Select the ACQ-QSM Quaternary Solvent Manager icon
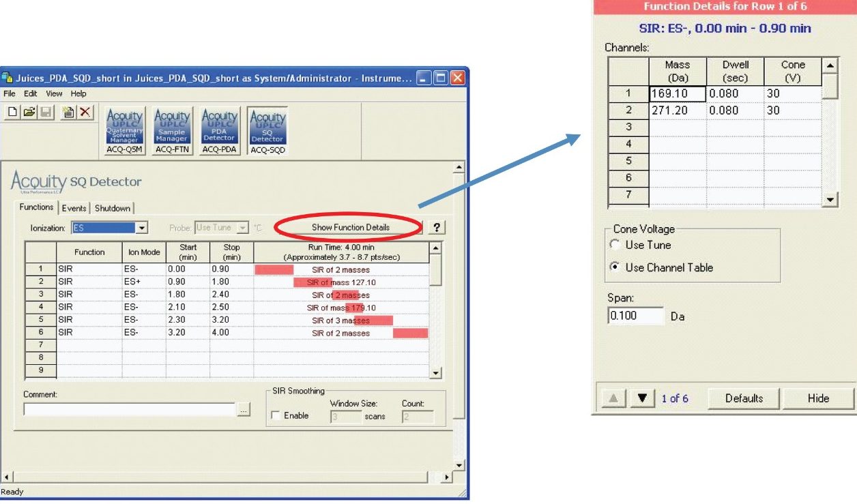Screen dimensions: 857x504 coord(125,132)
